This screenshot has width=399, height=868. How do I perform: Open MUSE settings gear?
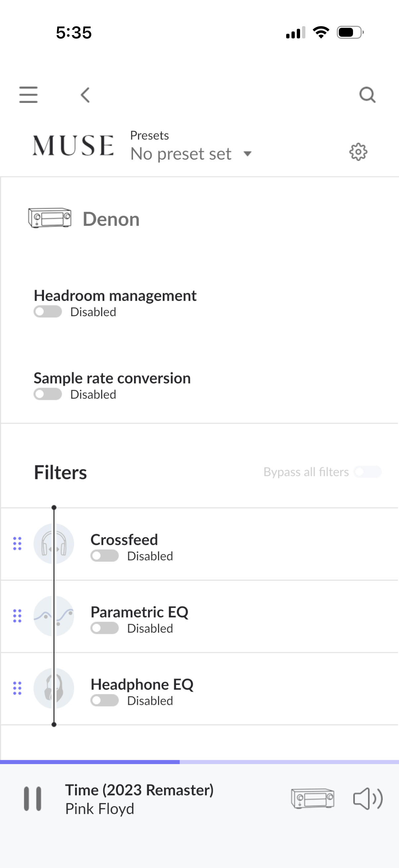pyautogui.click(x=358, y=152)
